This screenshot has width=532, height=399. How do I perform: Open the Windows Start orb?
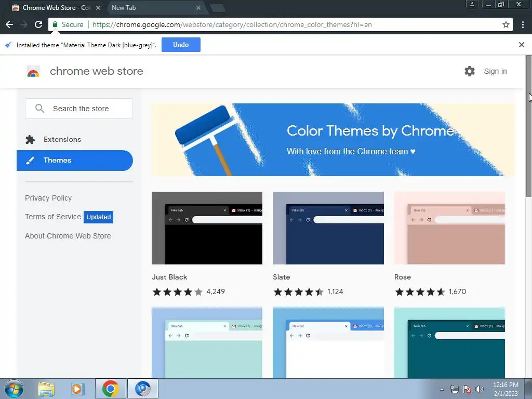[14, 389]
